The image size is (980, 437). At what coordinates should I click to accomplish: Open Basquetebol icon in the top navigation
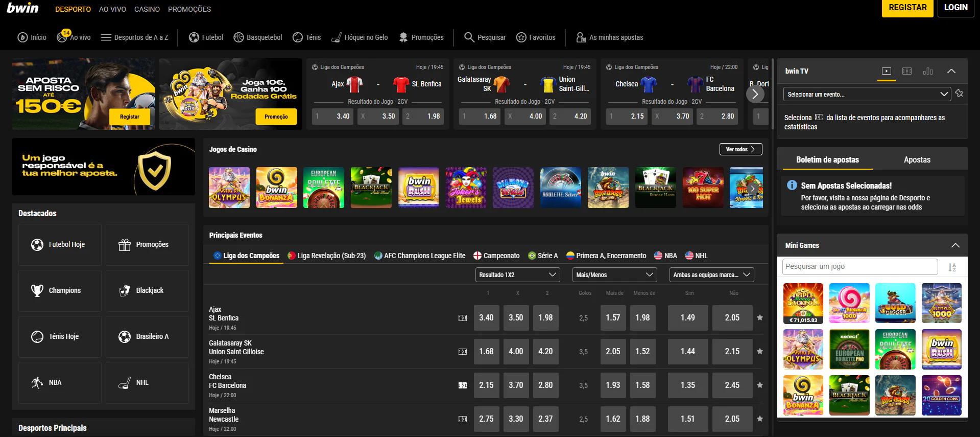[x=238, y=37]
